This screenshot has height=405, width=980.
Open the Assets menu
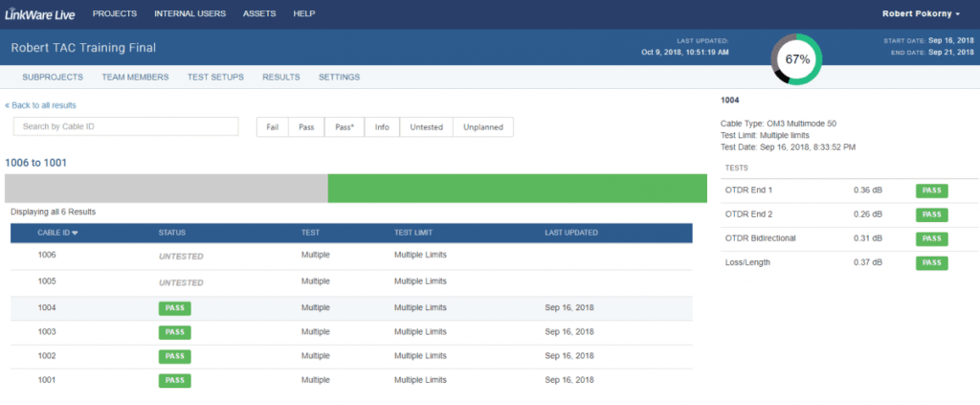coord(259,14)
